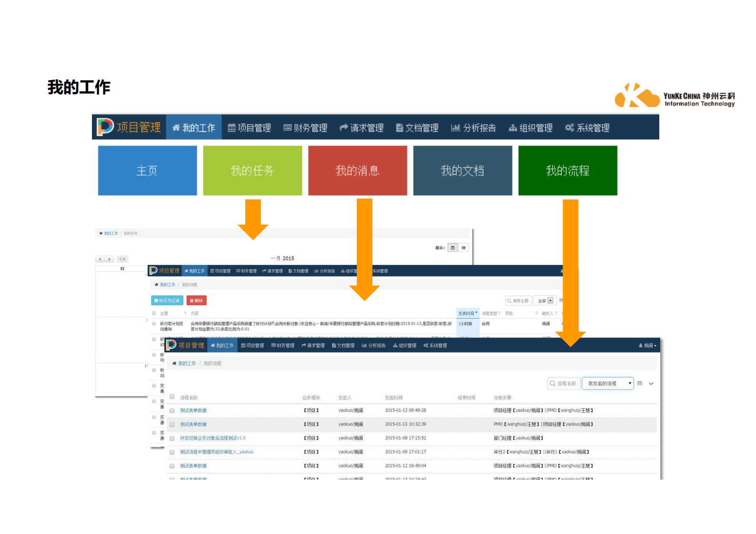Open the 姚阔 user menu dropdown
This screenshot has height=534, width=756.
click(648, 346)
